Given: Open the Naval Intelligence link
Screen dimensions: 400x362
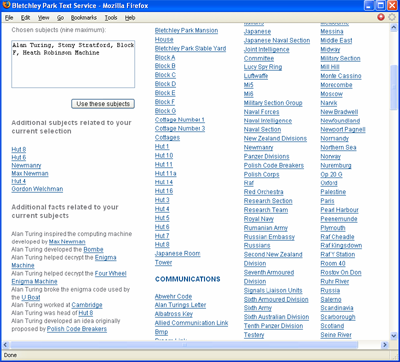Looking at the screenshot, I should click(268, 121).
